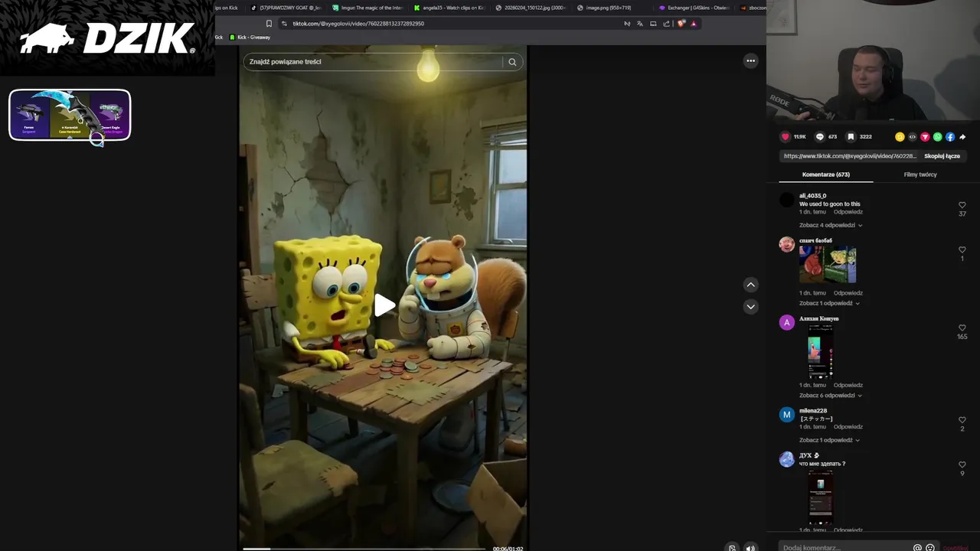Expand 'Zobacz 4 odpowiedzi' replies
980x551 pixels.
831,225
